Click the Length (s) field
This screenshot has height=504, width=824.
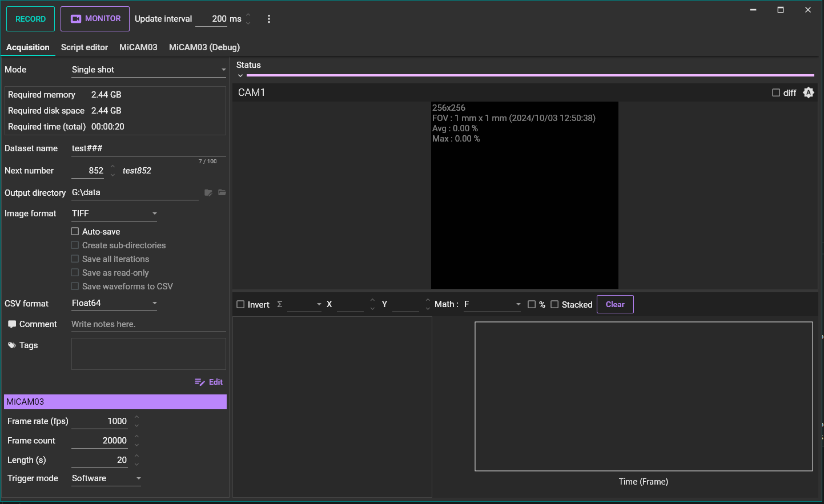(x=99, y=460)
